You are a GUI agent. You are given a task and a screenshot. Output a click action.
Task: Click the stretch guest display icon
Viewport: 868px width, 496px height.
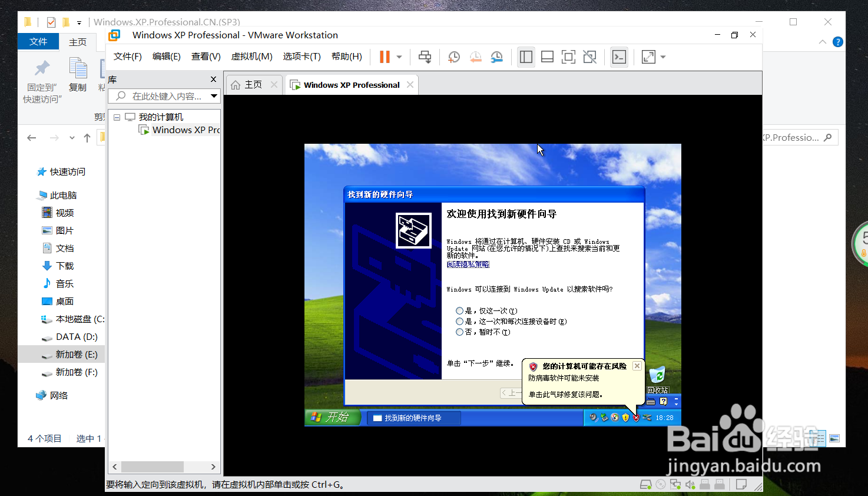648,57
